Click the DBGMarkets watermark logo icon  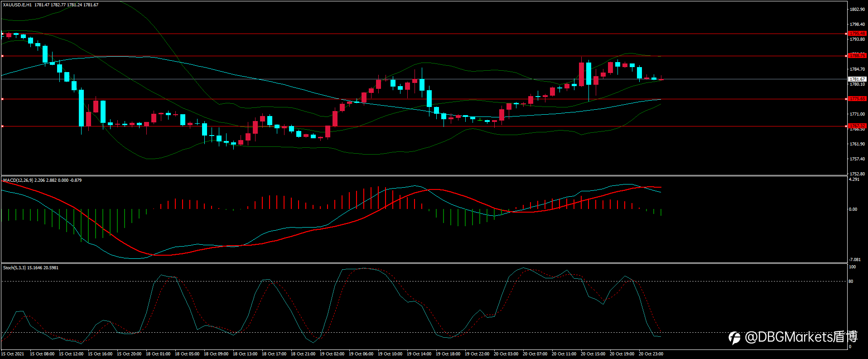pos(734,338)
